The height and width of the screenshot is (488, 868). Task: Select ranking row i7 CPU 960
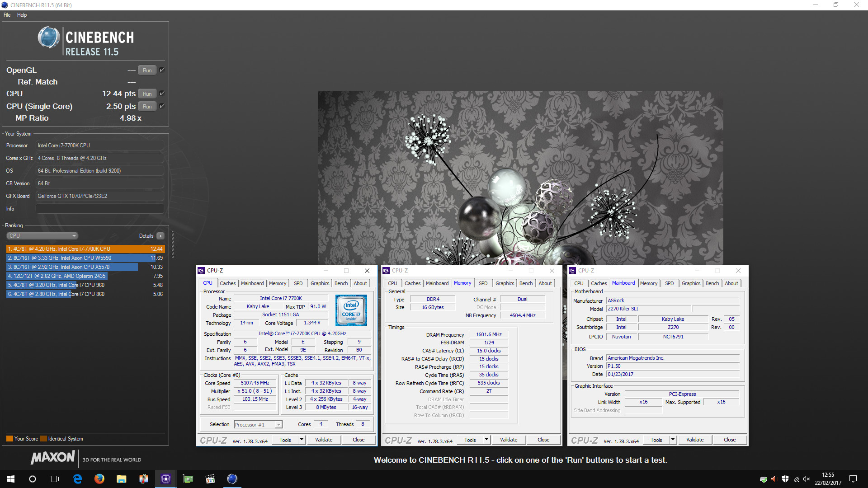pos(85,285)
